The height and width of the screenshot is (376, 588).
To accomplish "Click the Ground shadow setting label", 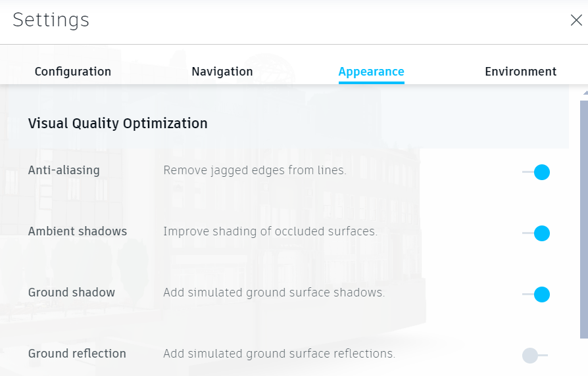I will [x=72, y=293].
